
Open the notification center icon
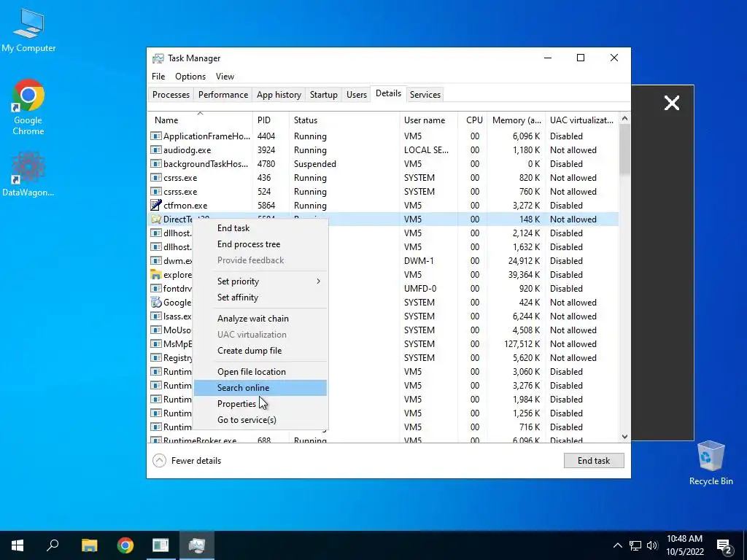tap(724, 545)
